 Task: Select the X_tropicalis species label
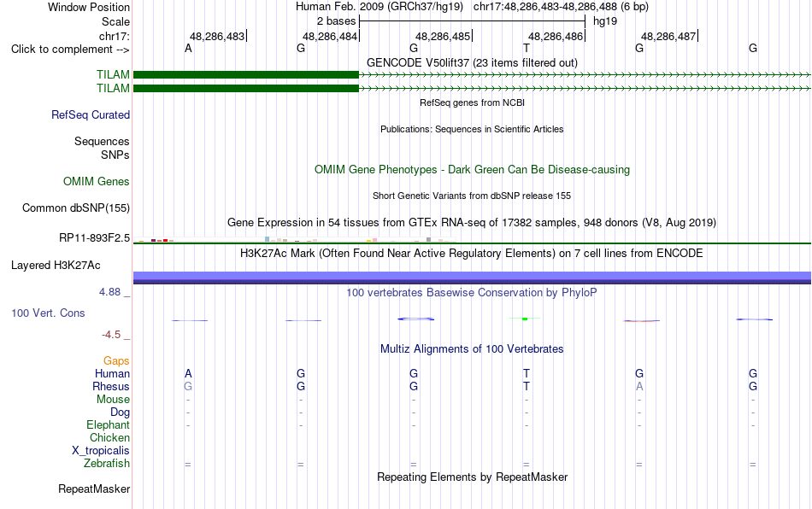[x=101, y=451]
